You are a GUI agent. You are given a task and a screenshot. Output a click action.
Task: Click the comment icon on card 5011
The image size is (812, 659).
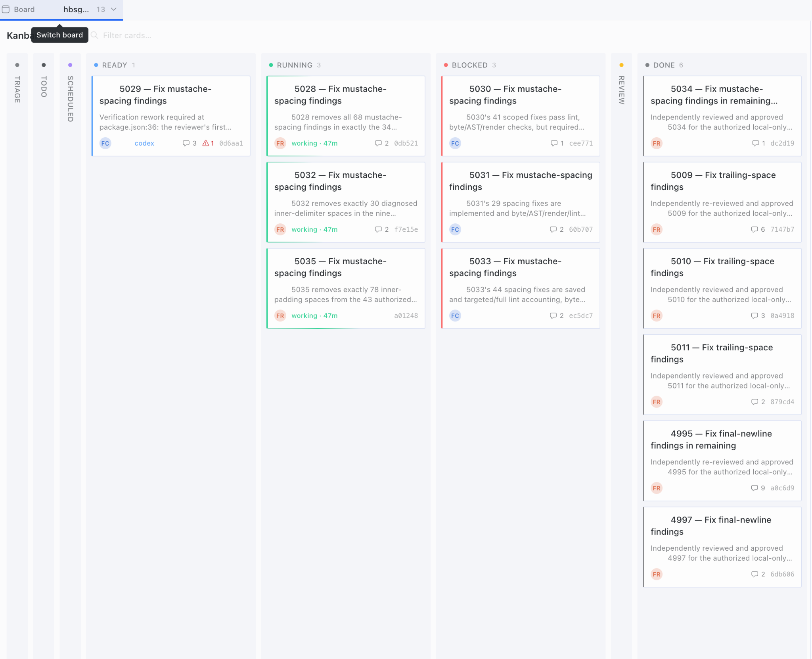click(x=755, y=402)
